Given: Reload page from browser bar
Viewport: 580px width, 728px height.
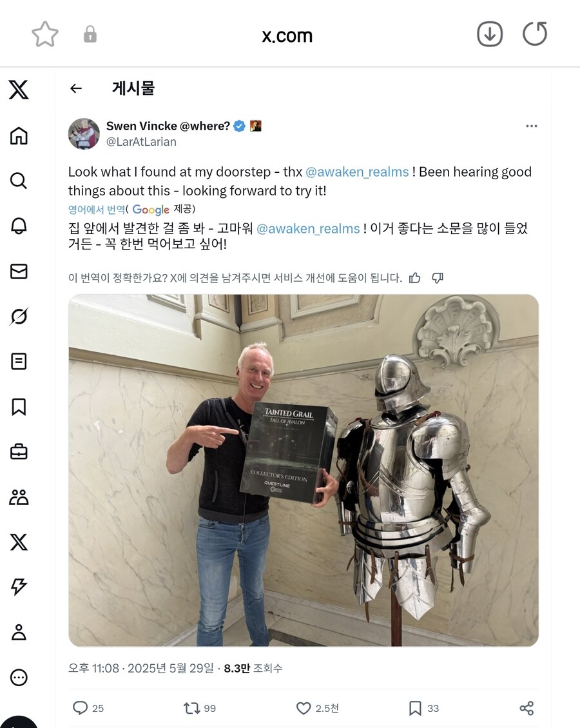Looking at the screenshot, I should 534,34.
